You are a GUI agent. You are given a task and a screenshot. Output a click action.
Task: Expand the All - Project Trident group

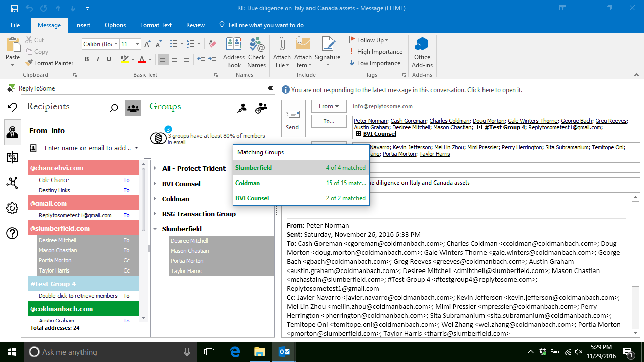click(155, 168)
